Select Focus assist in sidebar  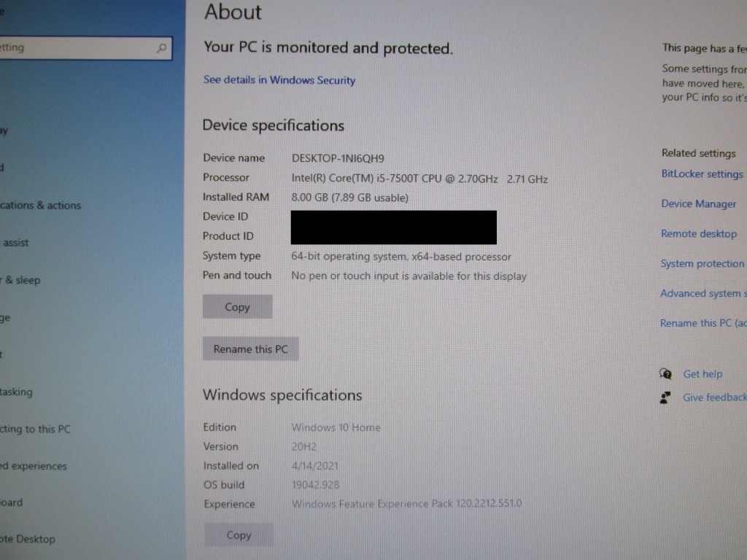pos(15,243)
